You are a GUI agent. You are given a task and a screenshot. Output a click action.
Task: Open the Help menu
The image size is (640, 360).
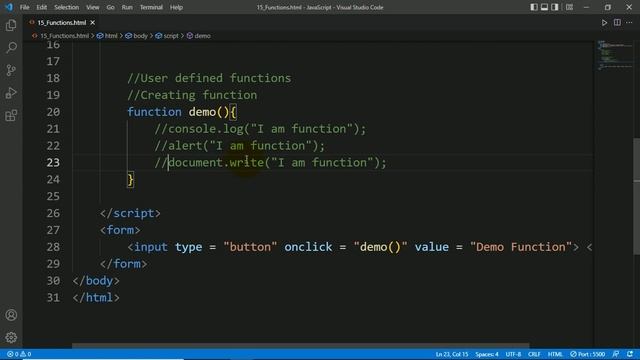click(176, 7)
